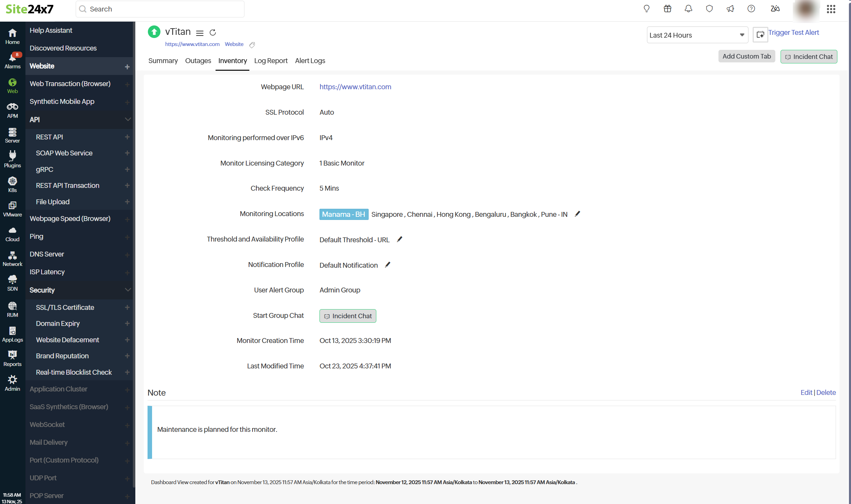Edit the Monitoring Locations with the pencil icon
The height and width of the screenshot is (504, 851).
coord(577,214)
